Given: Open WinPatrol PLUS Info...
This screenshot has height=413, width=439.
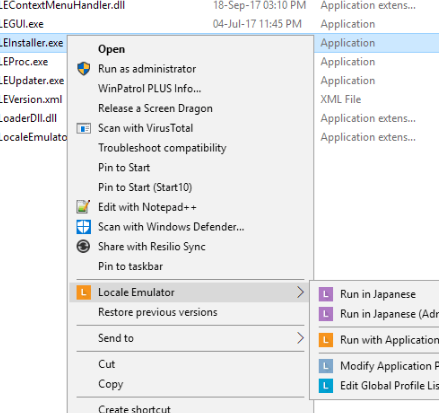Looking at the screenshot, I should (x=149, y=88).
